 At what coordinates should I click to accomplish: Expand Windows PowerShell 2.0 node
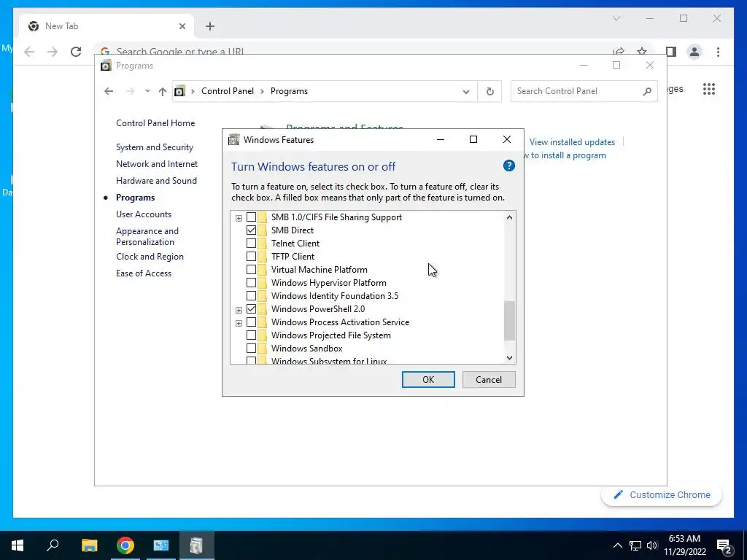click(239, 310)
